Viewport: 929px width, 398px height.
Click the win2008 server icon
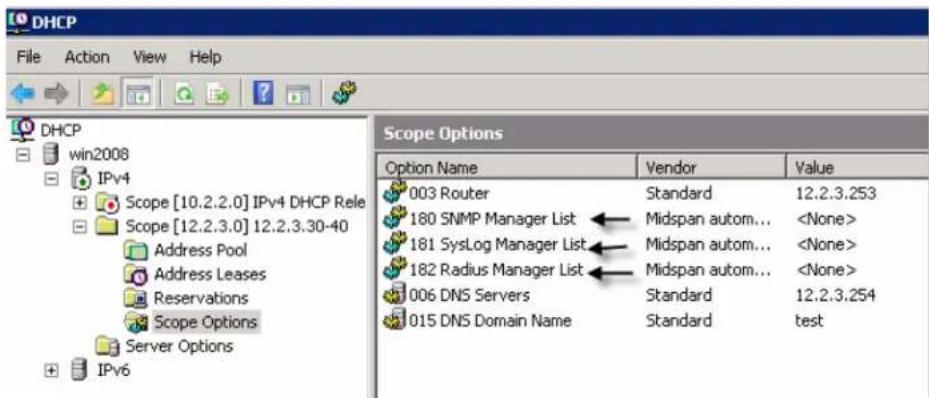coord(52,155)
